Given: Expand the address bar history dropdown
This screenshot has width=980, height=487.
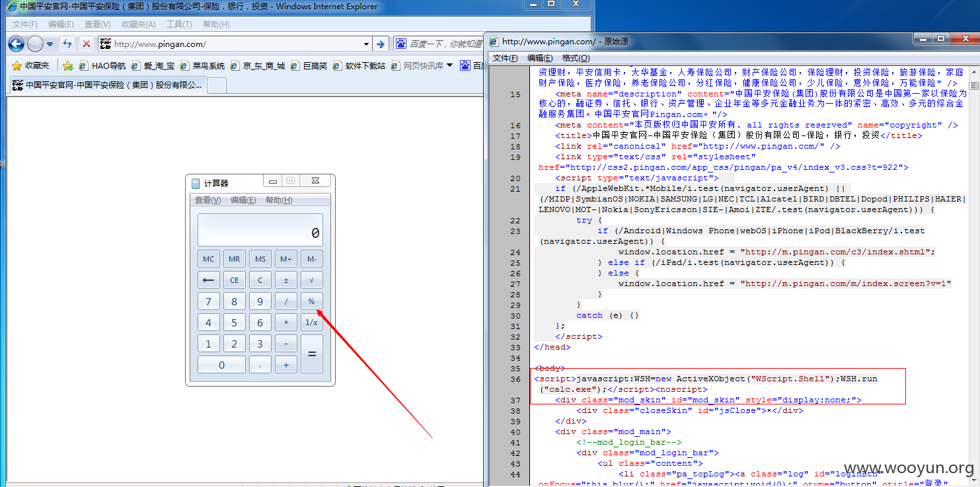Looking at the screenshot, I should 367,44.
